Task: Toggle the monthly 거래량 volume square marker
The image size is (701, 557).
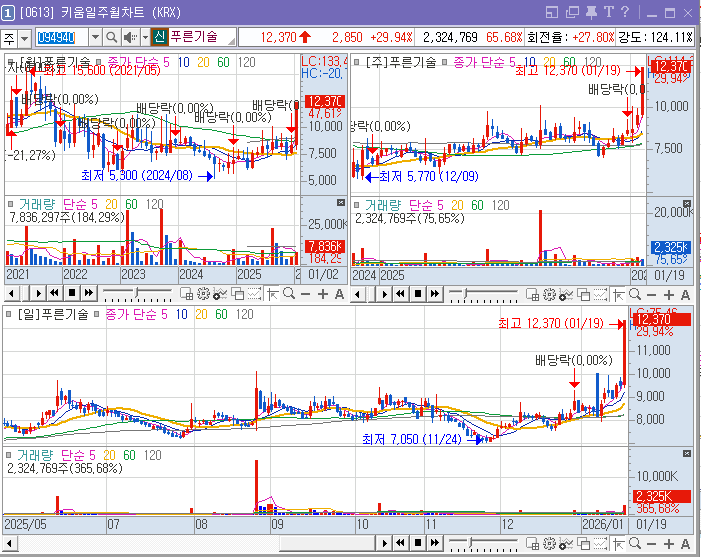Action: coord(11,204)
